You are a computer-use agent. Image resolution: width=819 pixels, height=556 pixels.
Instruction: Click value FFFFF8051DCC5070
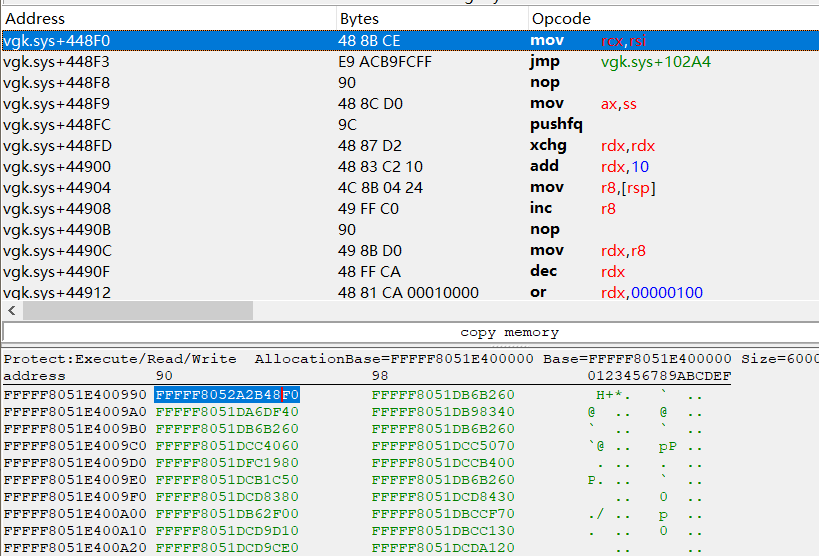pyautogui.click(x=443, y=446)
